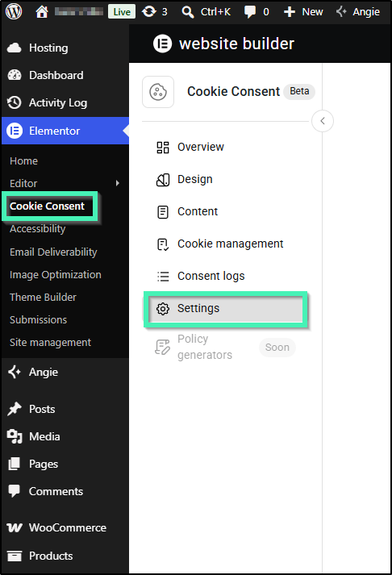
Task: Click the Design palette icon
Action: point(163,180)
